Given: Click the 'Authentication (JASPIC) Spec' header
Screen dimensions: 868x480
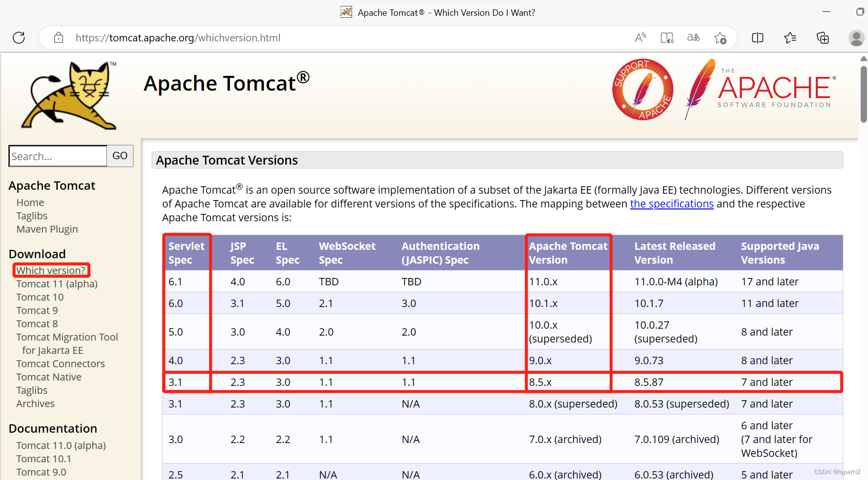Looking at the screenshot, I should [440, 253].
